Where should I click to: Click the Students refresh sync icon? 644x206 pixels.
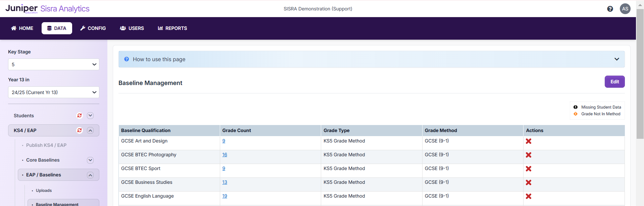coord(80,116)
